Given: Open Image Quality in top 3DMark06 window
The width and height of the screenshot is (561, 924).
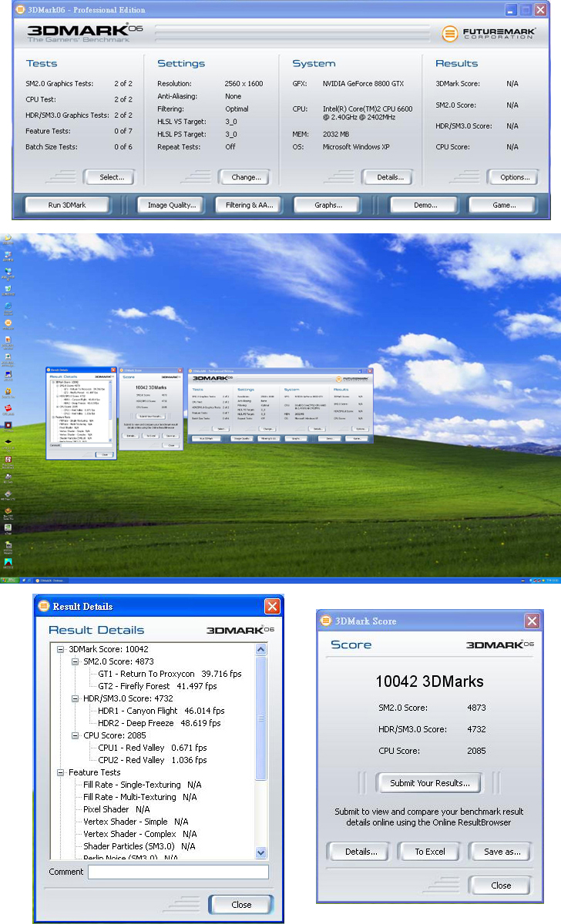Looking at the screenshot, I should click(x=171, y=206).
